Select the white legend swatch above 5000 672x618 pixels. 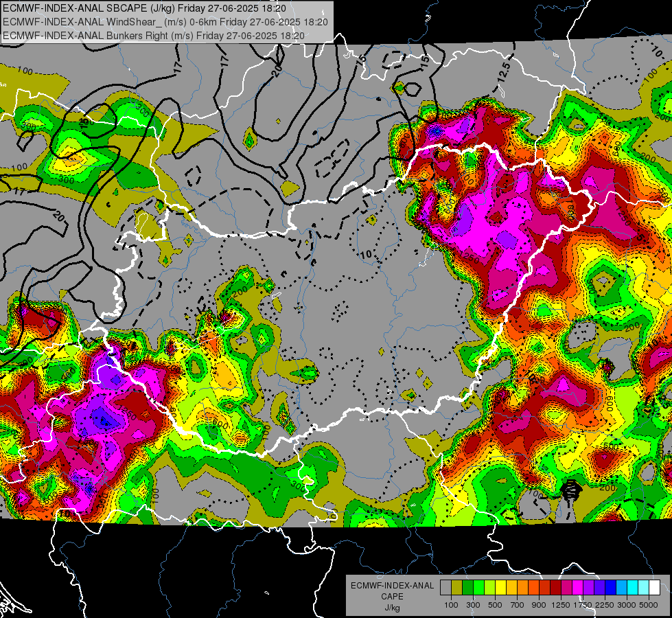tap(654, 588)
